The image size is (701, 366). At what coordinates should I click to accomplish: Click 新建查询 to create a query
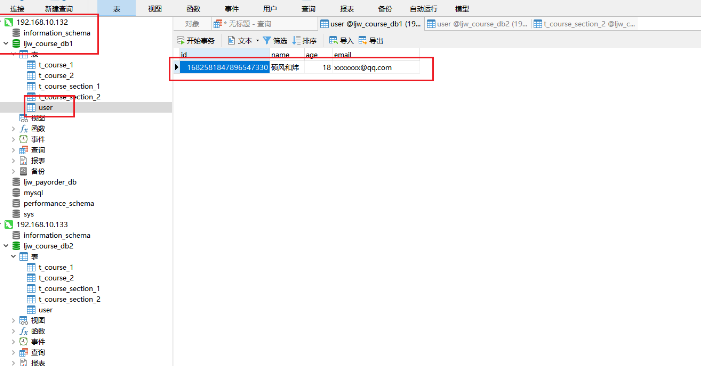click(59, 8)
